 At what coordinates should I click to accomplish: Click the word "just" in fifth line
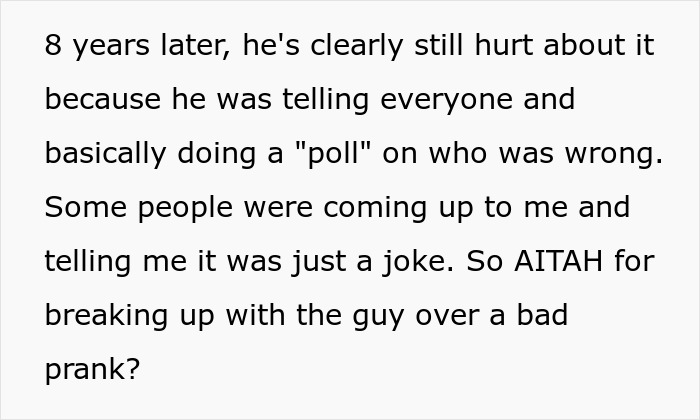point(320,262)
